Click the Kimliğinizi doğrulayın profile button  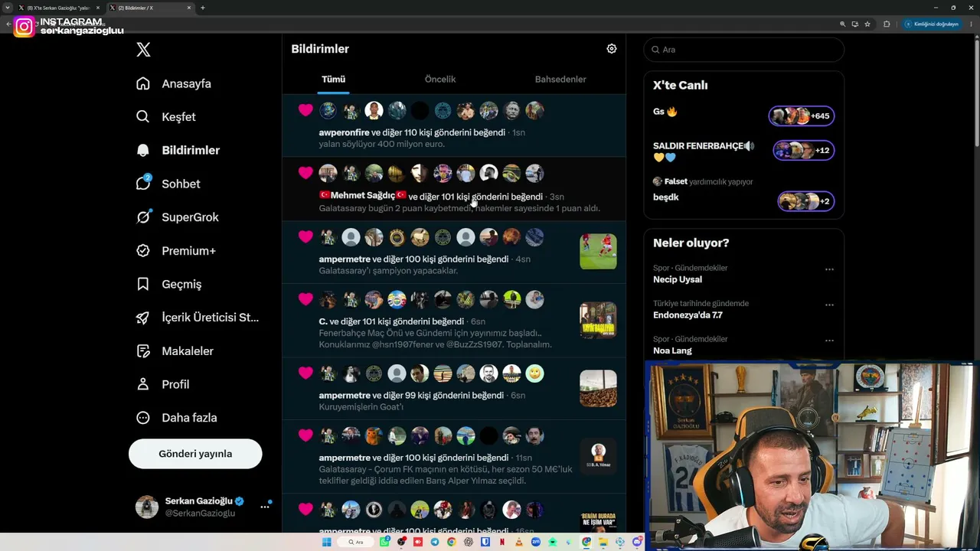click(x=932, y=24)
